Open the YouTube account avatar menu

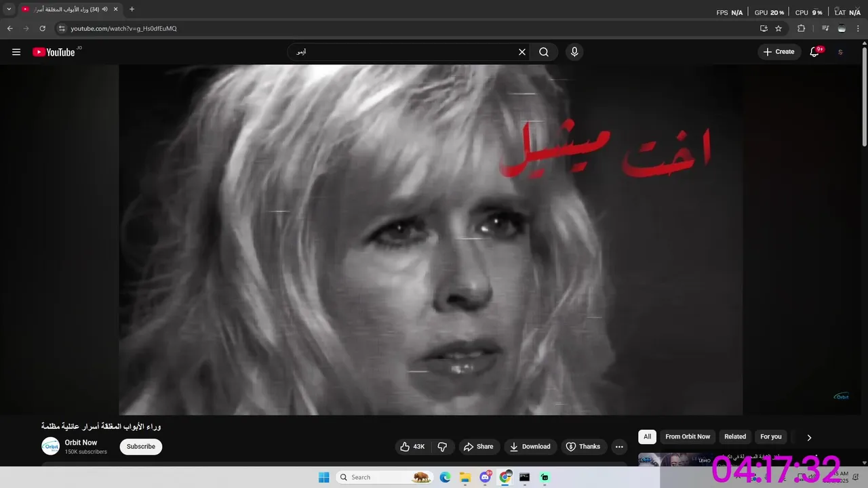841,52
